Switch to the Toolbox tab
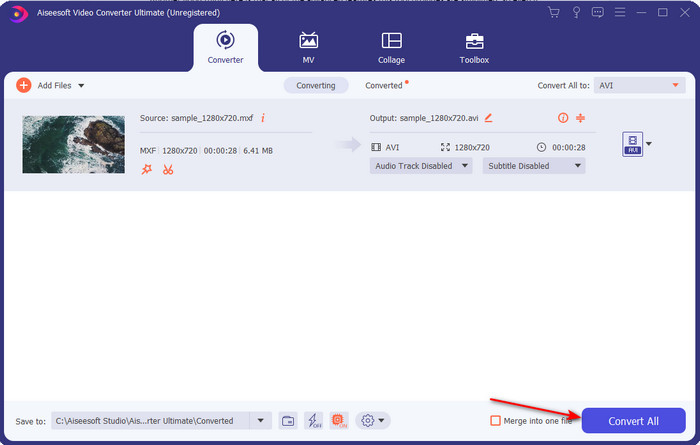This screenshot has height=445, width=700. click(474, 48)
